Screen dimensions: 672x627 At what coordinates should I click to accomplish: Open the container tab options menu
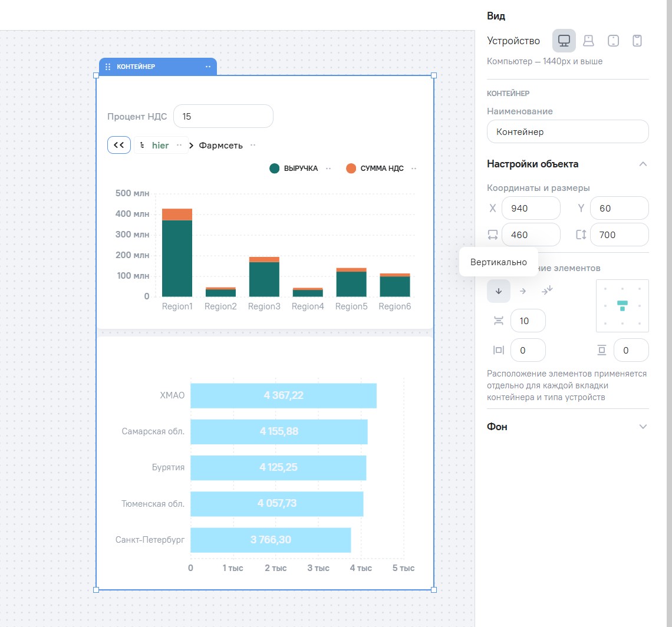[x=207, y=67]
